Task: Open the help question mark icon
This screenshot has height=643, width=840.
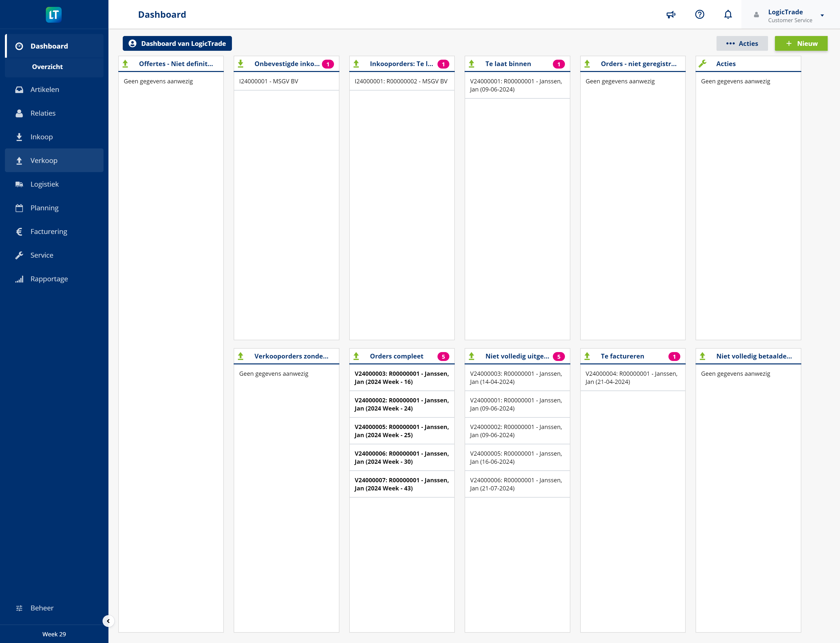Action: pyautogui.click(x=700, y=15)
